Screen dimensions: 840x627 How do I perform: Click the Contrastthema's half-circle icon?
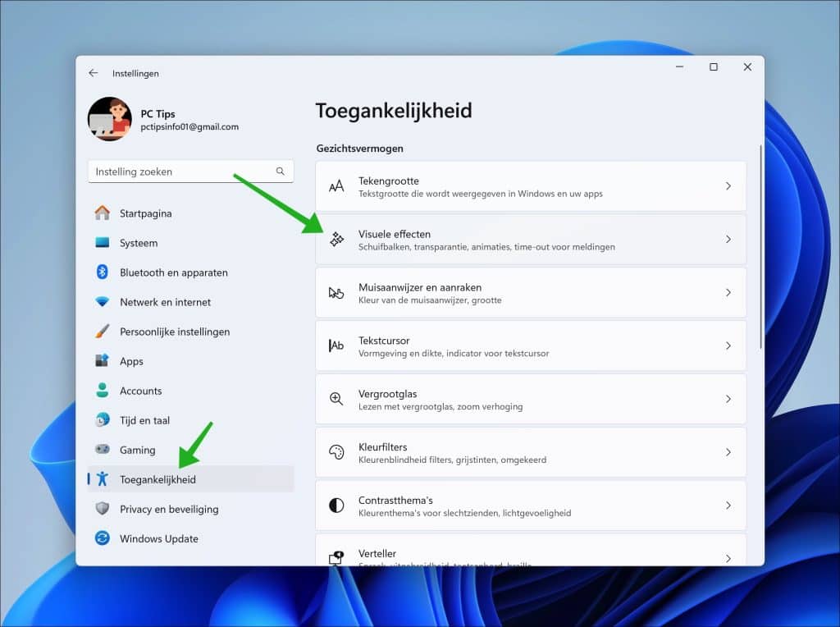(x=336, y=506)
